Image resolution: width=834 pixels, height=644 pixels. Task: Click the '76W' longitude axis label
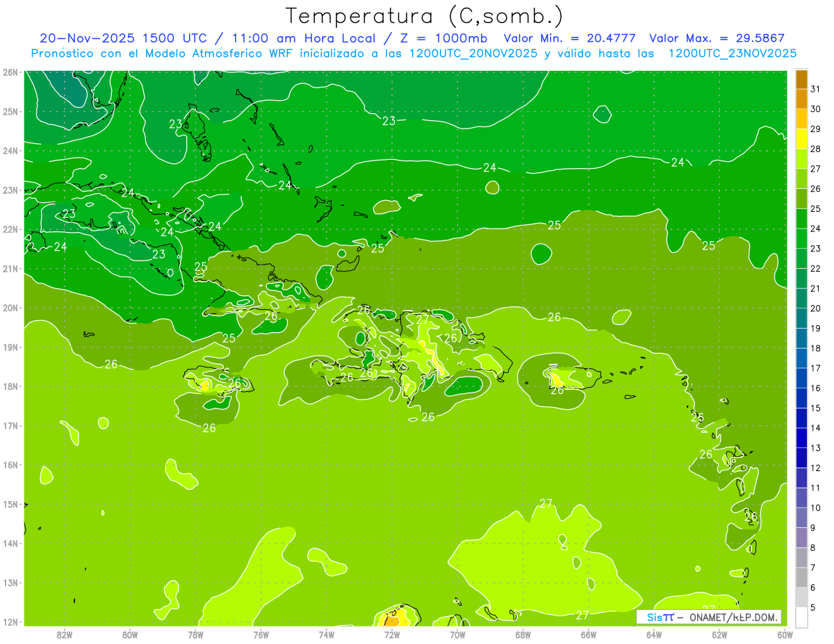click(x=261, y=634)
